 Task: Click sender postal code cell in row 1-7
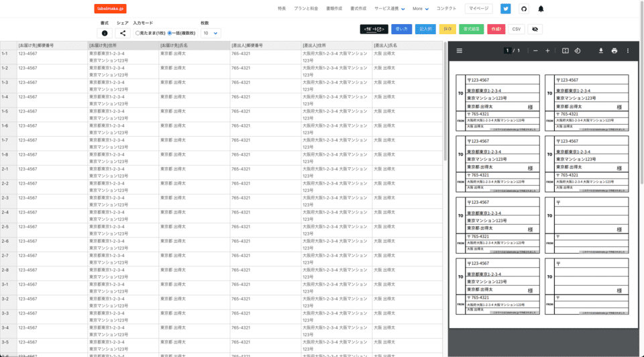coord(266,144)
